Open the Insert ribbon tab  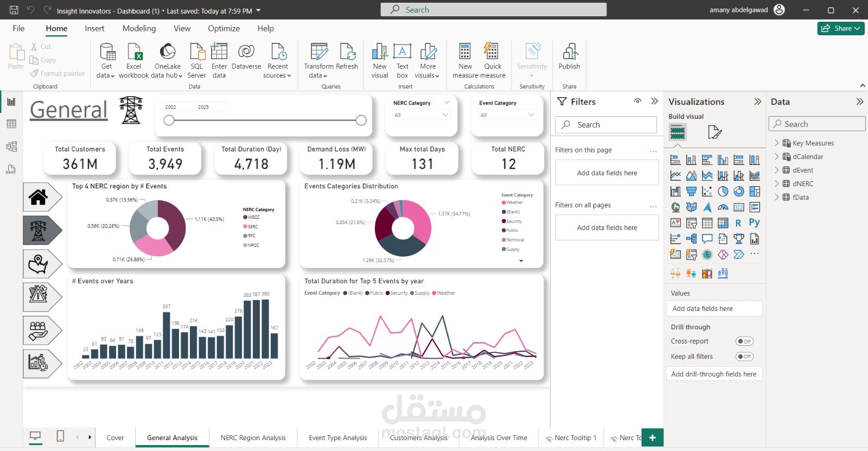(94, 28)
